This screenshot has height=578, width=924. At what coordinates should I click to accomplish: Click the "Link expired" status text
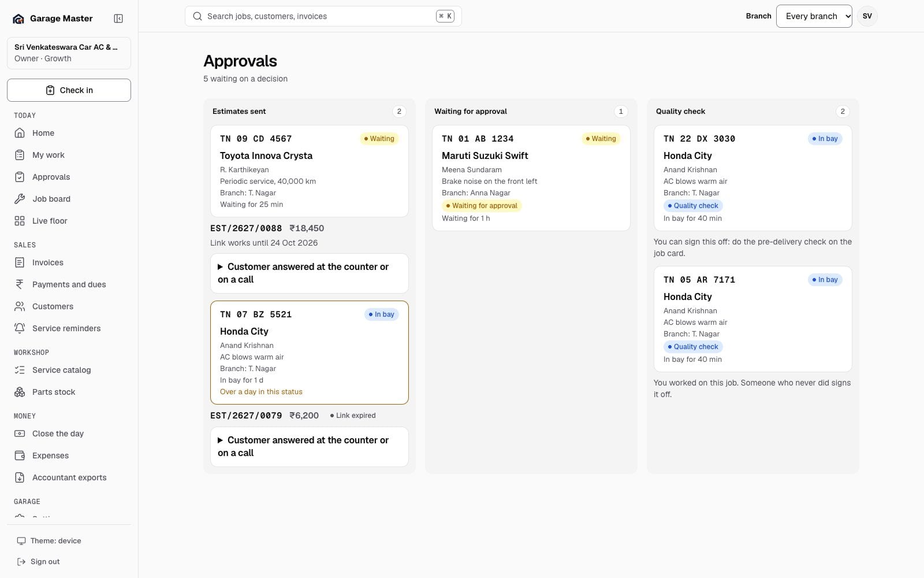click(356, 416)
